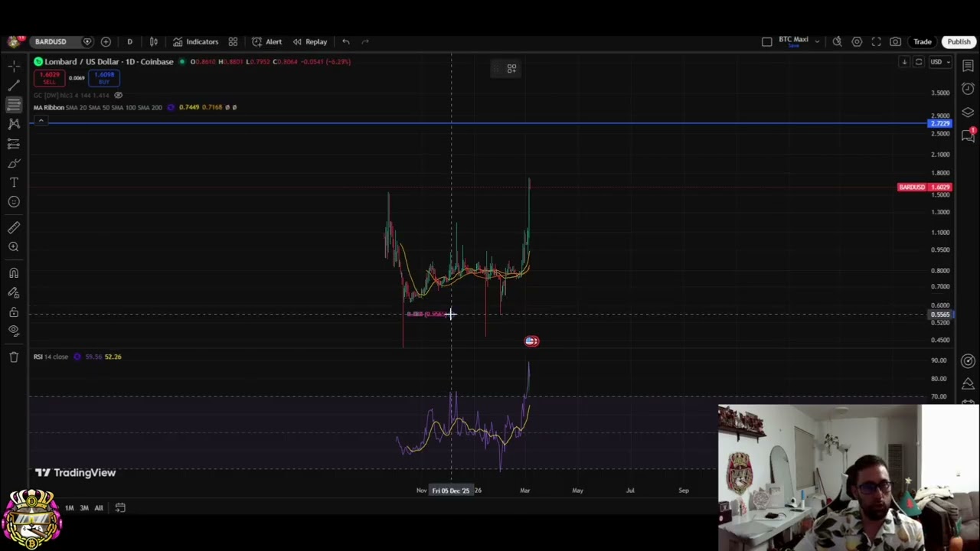The image size is (980, 551).
Task: Open the emoji and icons tool
Action: click(14, 202)
